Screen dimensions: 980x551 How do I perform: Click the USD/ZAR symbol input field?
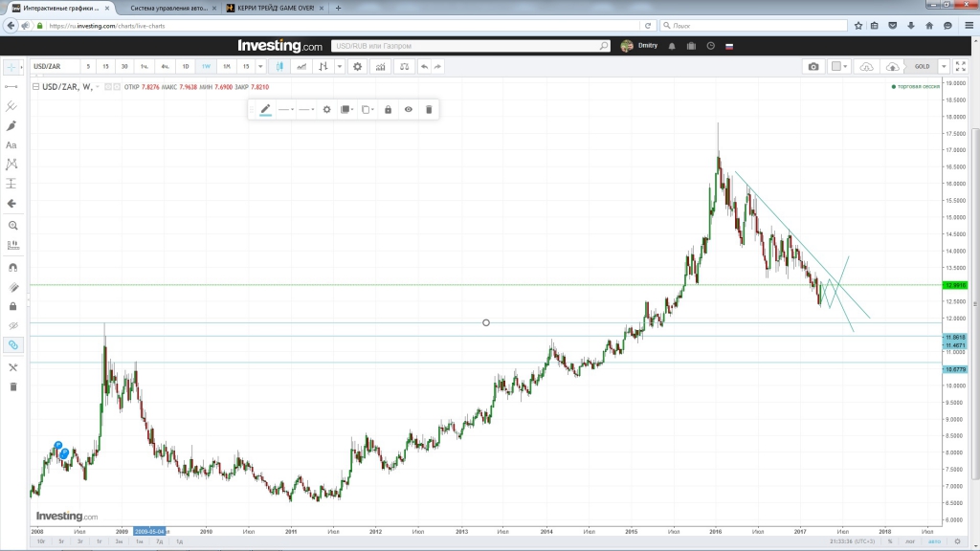tap(53, 67)
